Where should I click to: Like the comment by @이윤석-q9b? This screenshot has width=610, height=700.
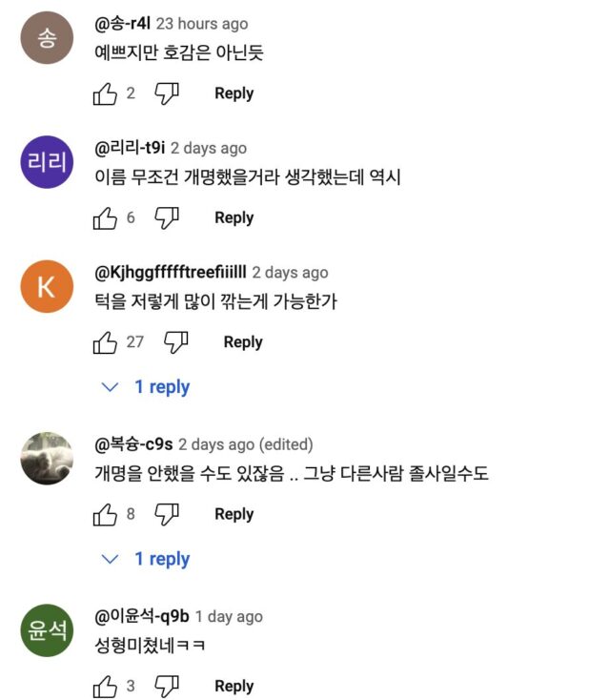pyautogui.click(x=105, y=687)
